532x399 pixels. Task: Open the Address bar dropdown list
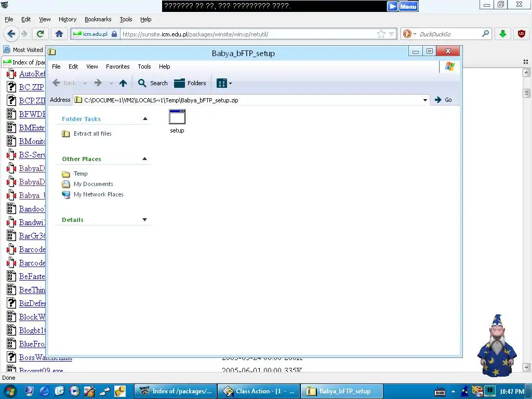pyautogui.click(x=425, y=100)
